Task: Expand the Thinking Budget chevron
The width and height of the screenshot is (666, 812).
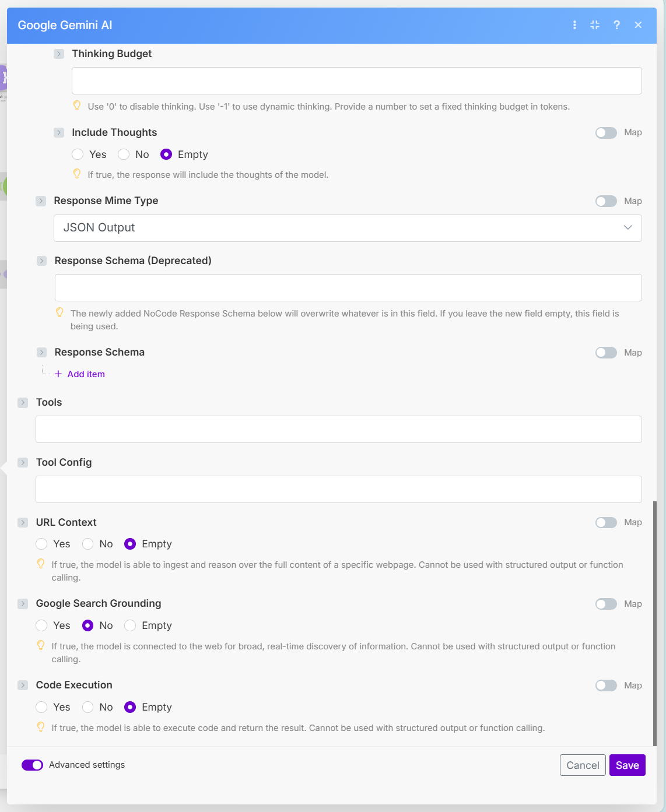Action: tap(59, 54)
